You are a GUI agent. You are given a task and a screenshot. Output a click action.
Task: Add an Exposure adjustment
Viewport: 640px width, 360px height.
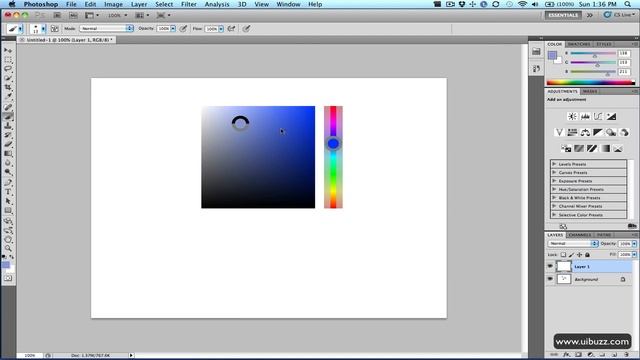tap(611, 116)
